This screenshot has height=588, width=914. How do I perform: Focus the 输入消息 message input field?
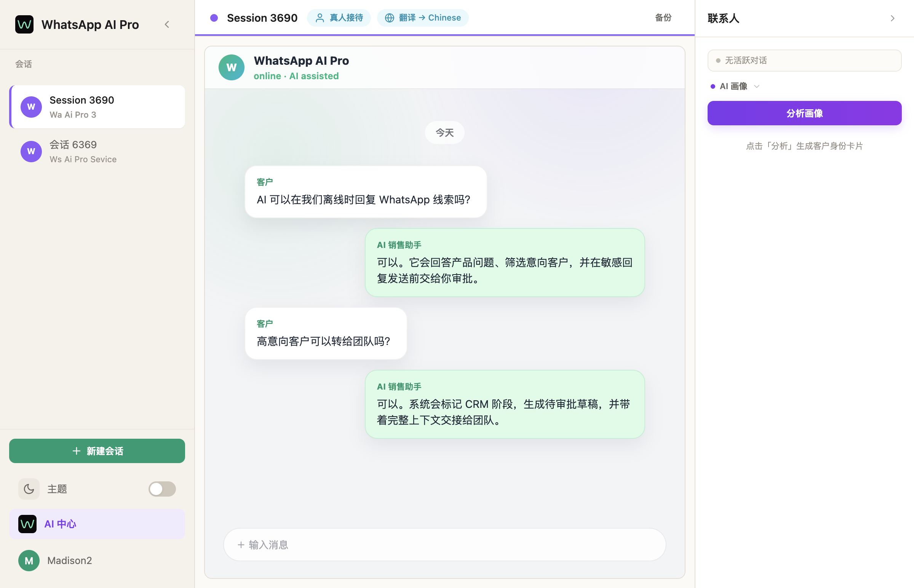point(445,545)
